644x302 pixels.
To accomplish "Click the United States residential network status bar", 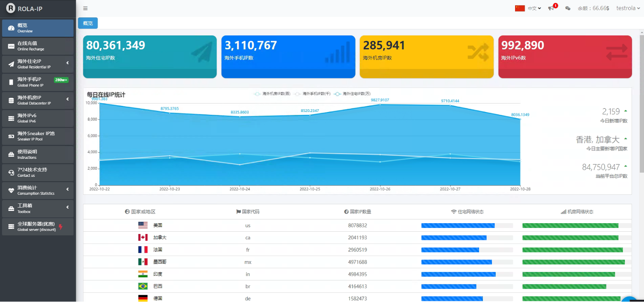I will [458, 226].
